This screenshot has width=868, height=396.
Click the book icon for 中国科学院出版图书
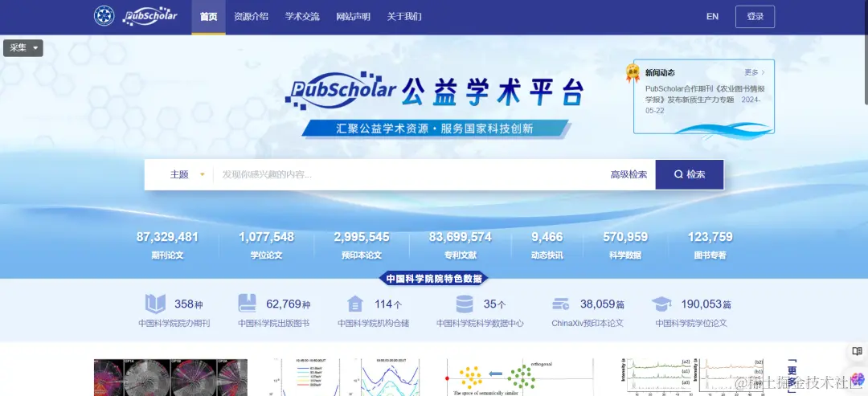(x=248, y=304)
